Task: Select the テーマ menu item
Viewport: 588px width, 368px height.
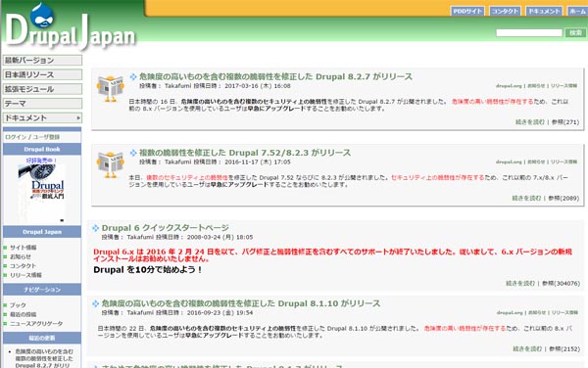Action: click(42, 104)
